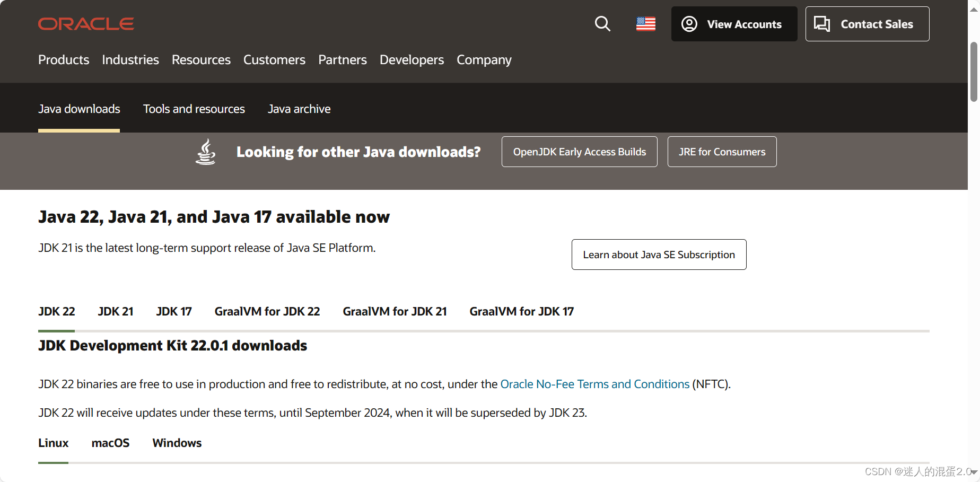Switch to the Tools and resources tab

(194, 109)
